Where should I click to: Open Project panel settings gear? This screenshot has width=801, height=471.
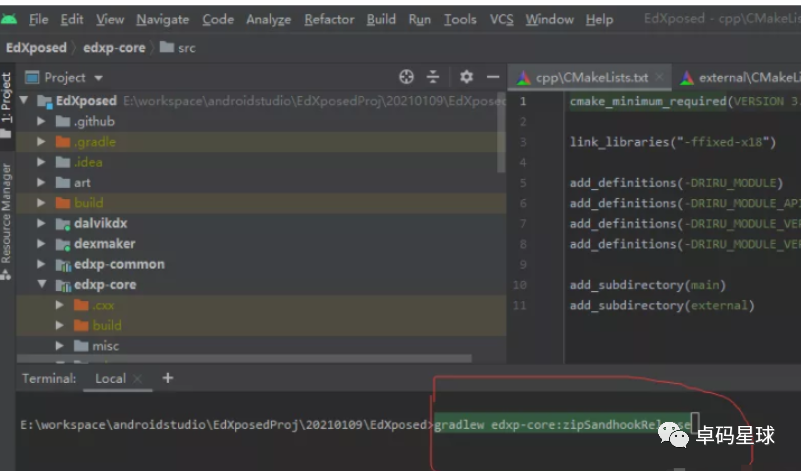(x=466, y=77)
